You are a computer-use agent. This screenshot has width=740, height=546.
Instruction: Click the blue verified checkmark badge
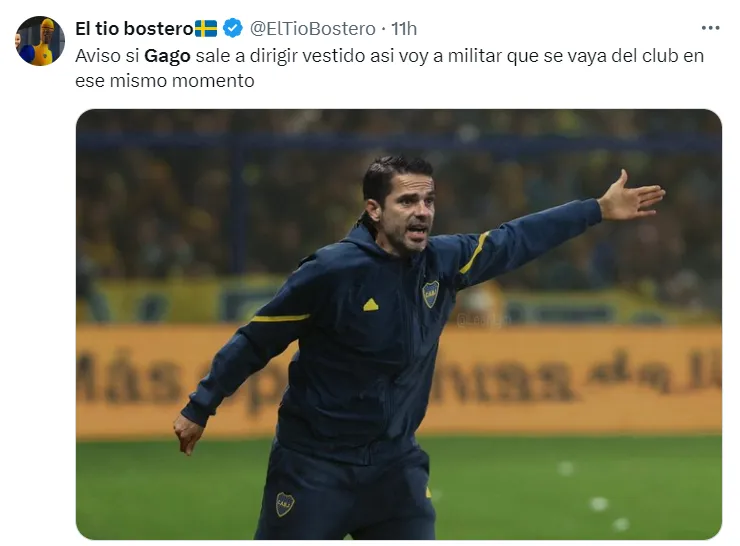(x=232, y=28)
